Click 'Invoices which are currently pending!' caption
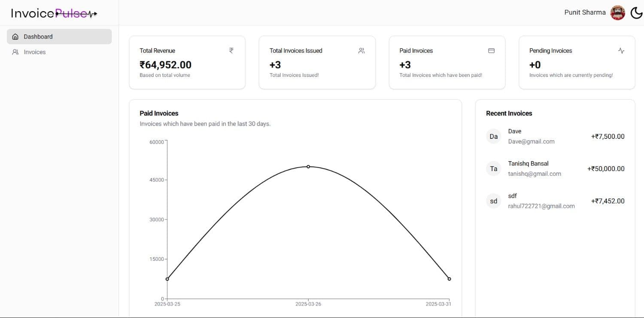The height and width of the screenshot is (318, 644). pyautogui.click(x=571, y=75)
